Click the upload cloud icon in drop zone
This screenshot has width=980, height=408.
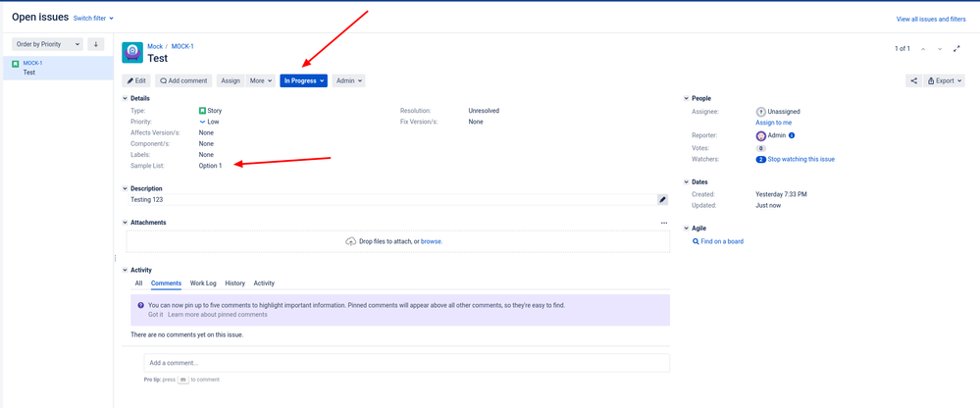[x=351, y=241]
